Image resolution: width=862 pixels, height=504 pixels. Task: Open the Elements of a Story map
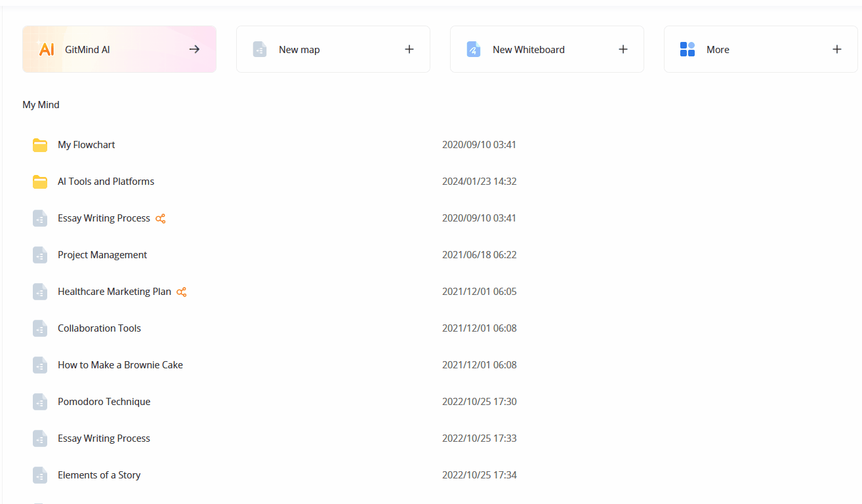point(99,475)
